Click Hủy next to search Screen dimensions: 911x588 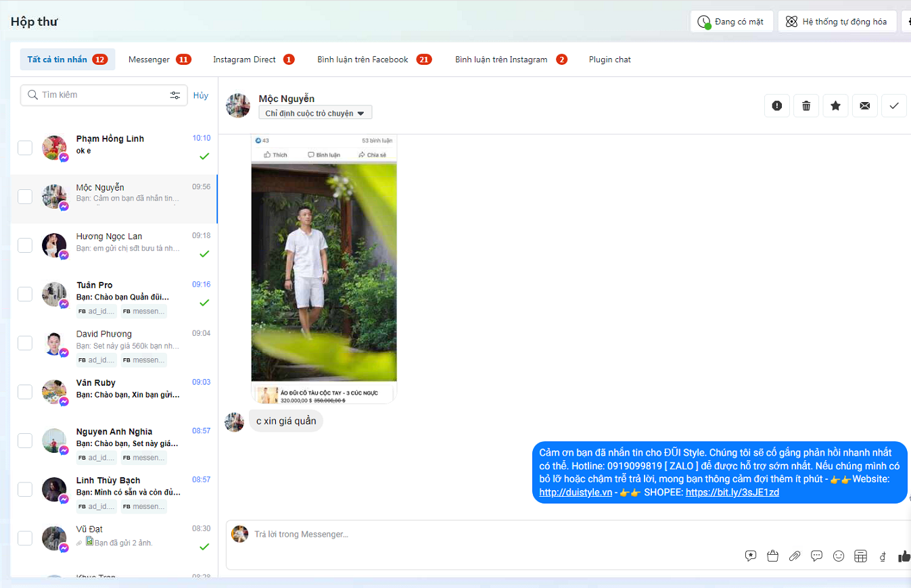pos(201,95)
